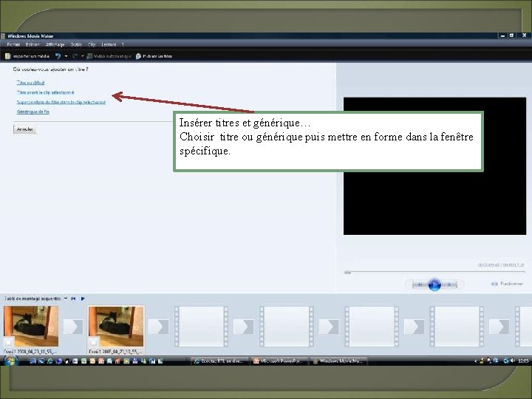Click the greyed Redo arrow icon
Viewport: 532px width, 399px height.
pos(75,56)
